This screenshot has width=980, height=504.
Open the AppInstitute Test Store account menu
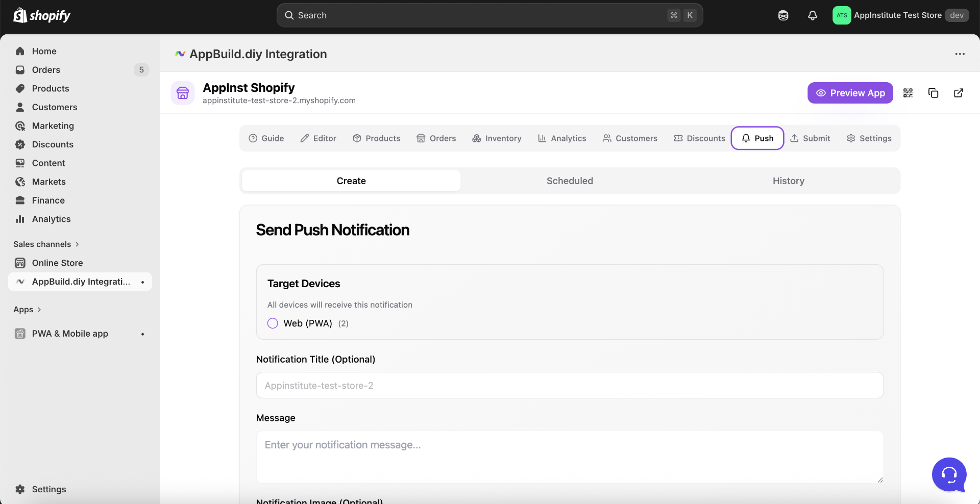pyautogui.click(x=900, y=15)
